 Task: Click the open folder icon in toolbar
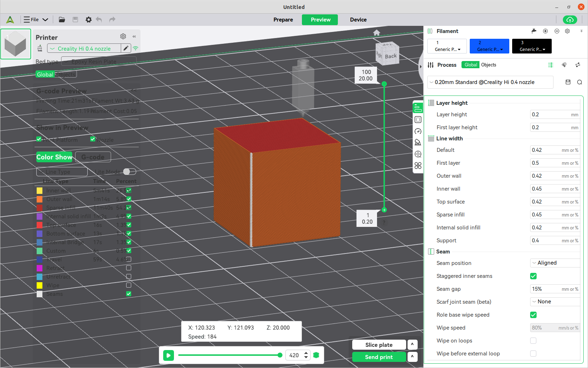click(x=62, y=20)
